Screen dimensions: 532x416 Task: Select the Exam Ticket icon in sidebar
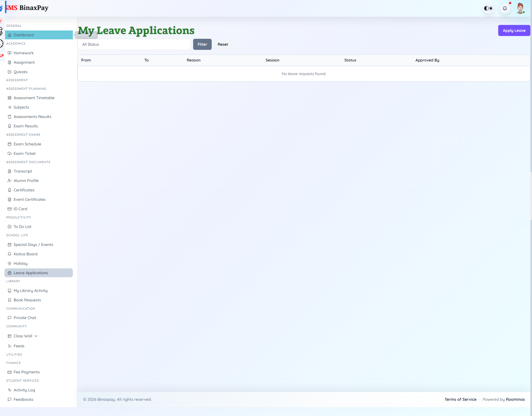pyautogui.click(x=9, y=153)
